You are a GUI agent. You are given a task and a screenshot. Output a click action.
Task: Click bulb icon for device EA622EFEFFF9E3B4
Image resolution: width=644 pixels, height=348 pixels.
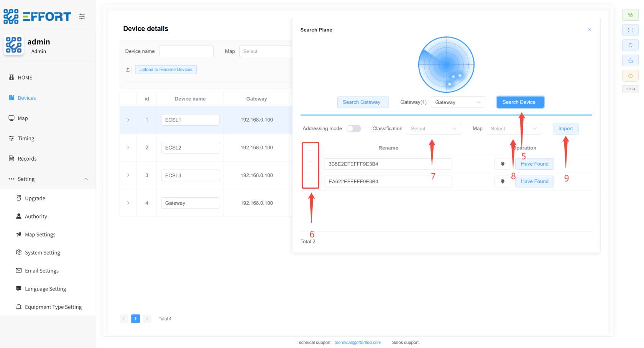(x=503, y=182)
